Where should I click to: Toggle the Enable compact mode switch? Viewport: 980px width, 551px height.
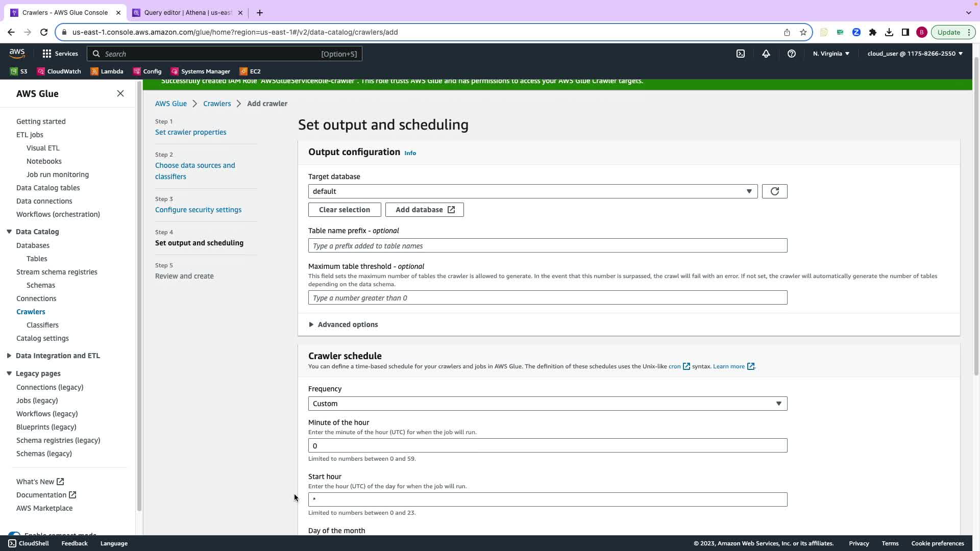[x=14, y=534]
